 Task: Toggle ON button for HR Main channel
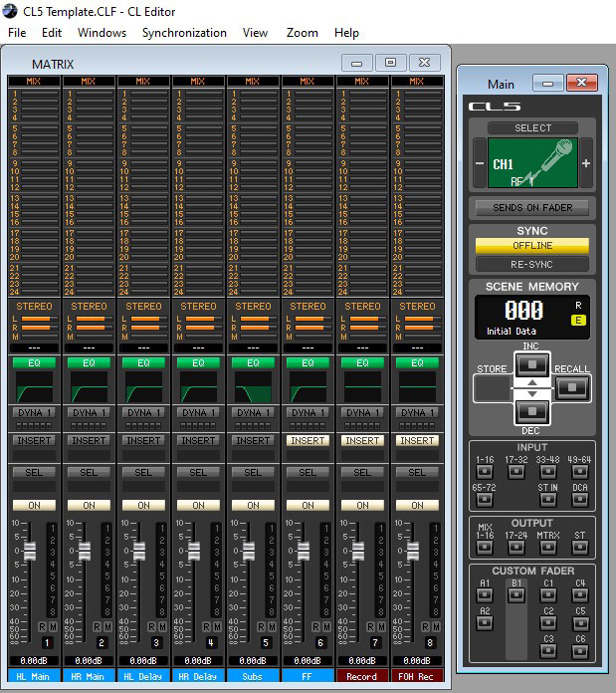pos(89,505)
